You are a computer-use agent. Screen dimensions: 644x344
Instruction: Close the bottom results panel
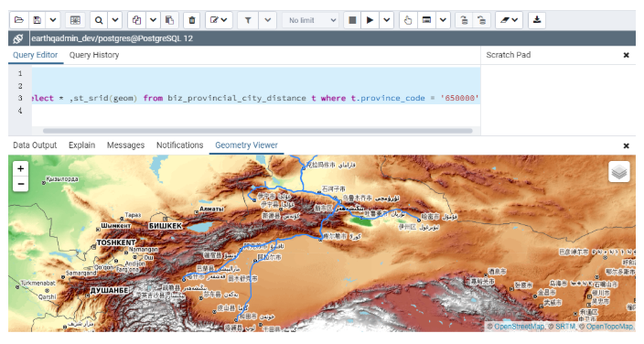(x=626, y=145)
